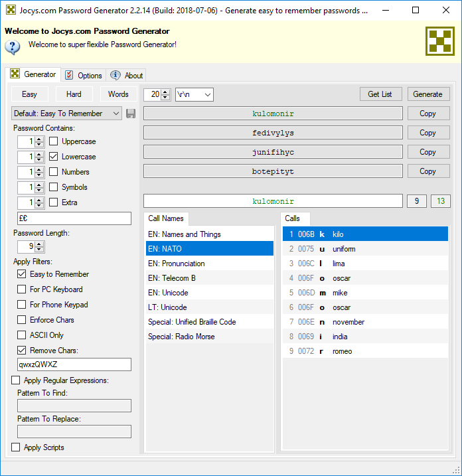Click the Pattern To Replace field
462x476 pixels.
click(74, 432)
